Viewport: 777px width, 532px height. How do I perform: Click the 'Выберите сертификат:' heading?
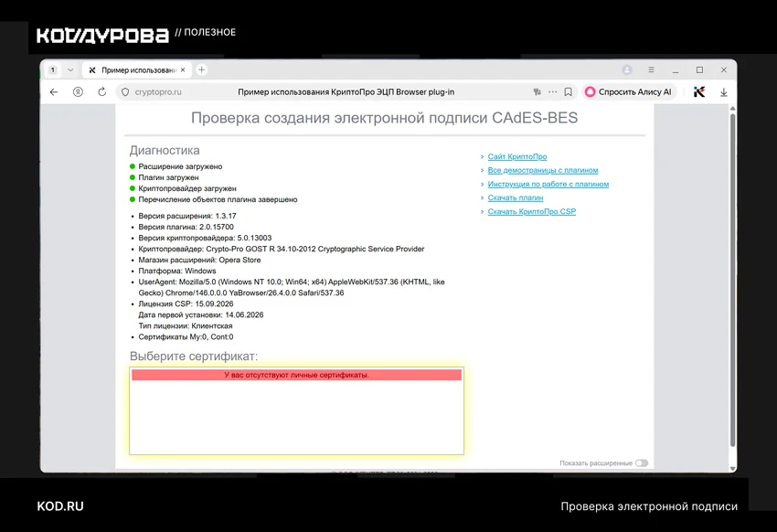194,356
